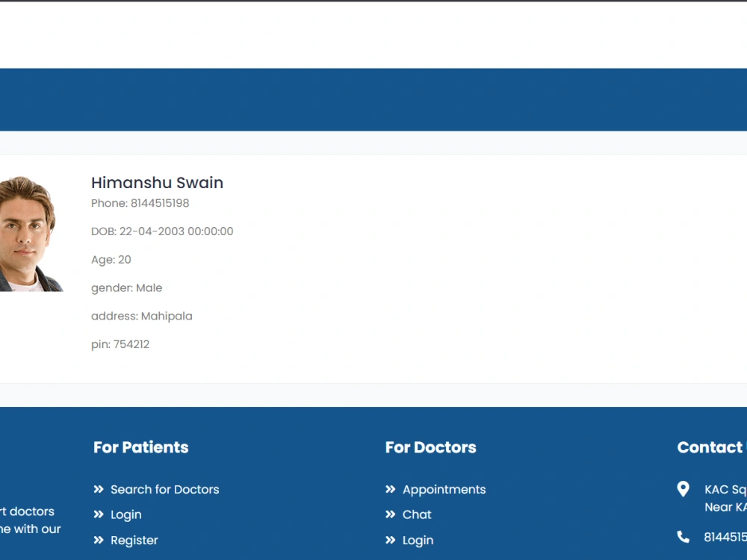Click the name Himanshu Swain heading
This screenshot has height=560, width=747.
pos(157,182)
